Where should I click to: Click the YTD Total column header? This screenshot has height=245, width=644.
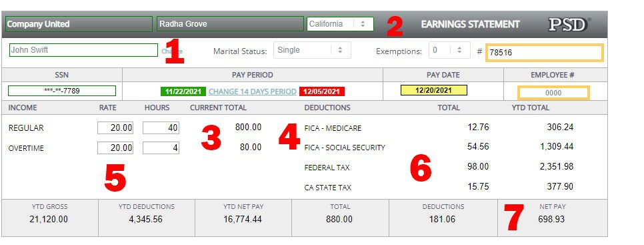click(530, 107)
